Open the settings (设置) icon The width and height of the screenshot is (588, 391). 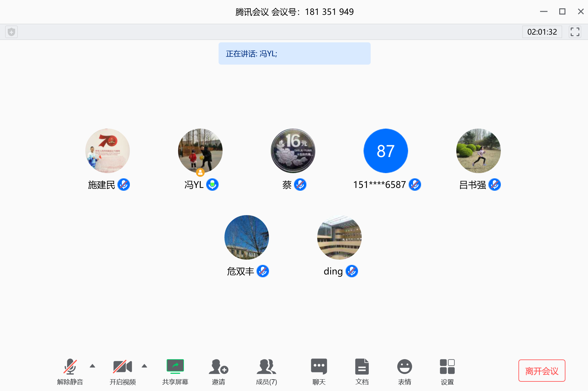point(447,371)
